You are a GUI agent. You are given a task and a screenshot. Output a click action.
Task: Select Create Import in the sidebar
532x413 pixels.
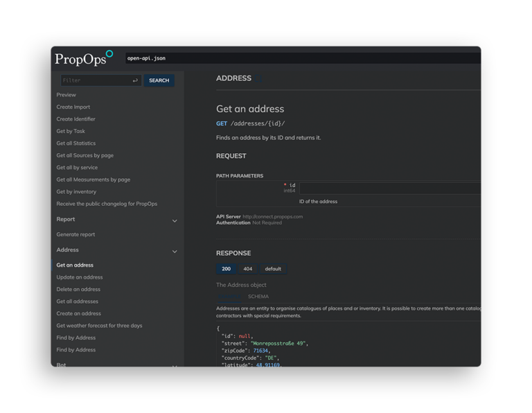73,107
